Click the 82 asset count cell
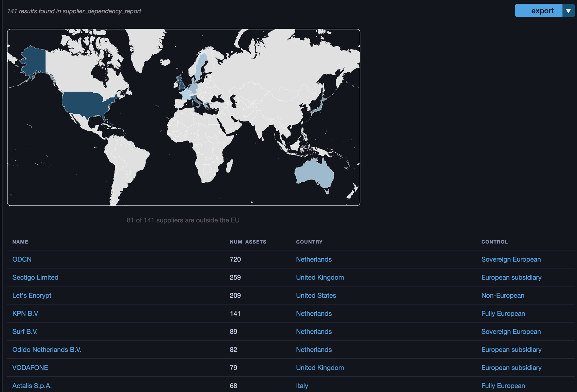 tap(234, 350)
